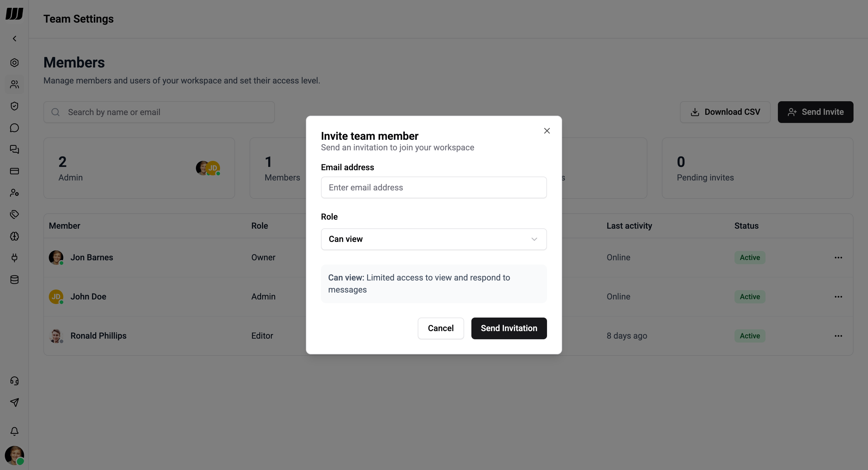The image size is (868, 470).
Task: Select the tag icon in sidebar
Action: tap(14, 215)
